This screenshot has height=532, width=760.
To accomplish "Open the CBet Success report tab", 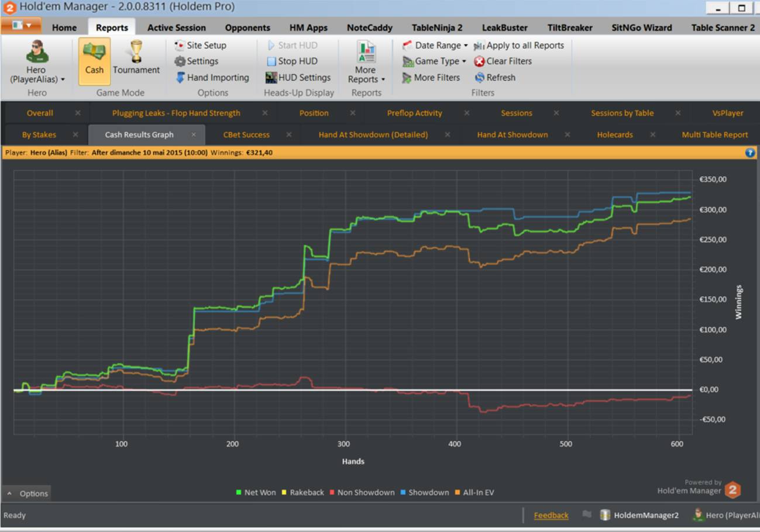I will (246, 134).
